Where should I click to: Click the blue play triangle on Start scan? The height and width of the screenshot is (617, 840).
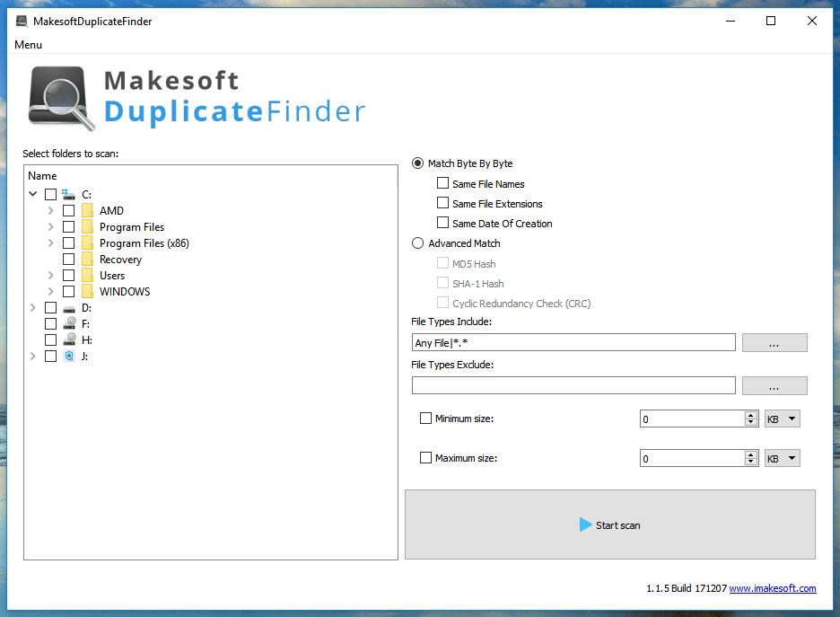pos(586,524)
